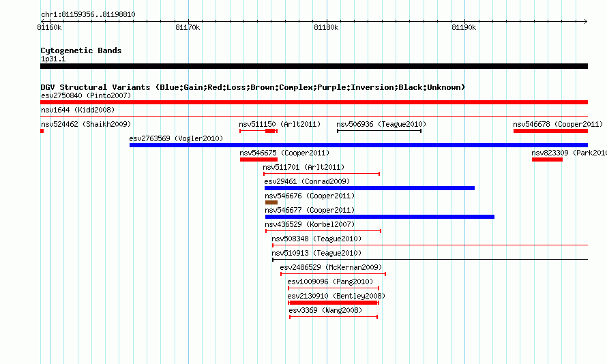Open nsv546677 (Cooper2011) variant label

tap(310, 210)
